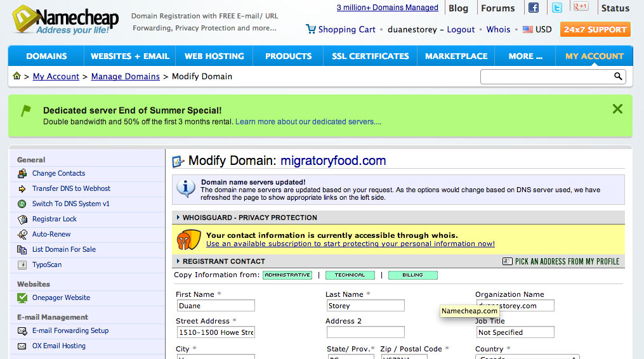Click the OX Email Hosting envelope icon
644x359 pixels.
(22, 346)
